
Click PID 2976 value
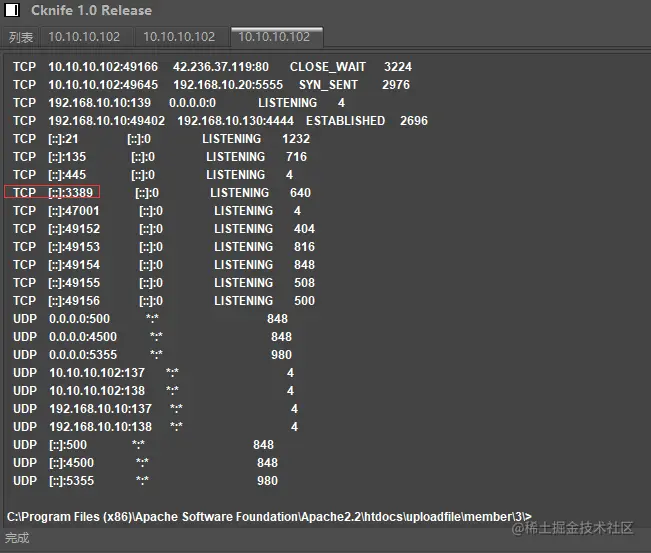(396, 85)
